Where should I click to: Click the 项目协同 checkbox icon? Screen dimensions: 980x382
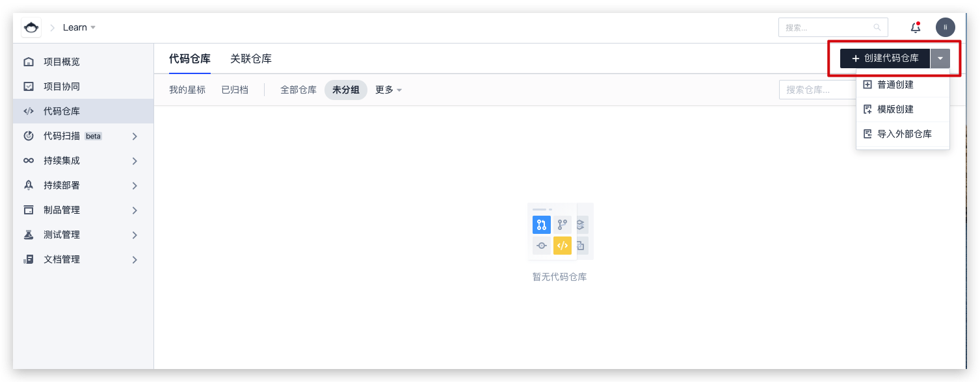29,86
